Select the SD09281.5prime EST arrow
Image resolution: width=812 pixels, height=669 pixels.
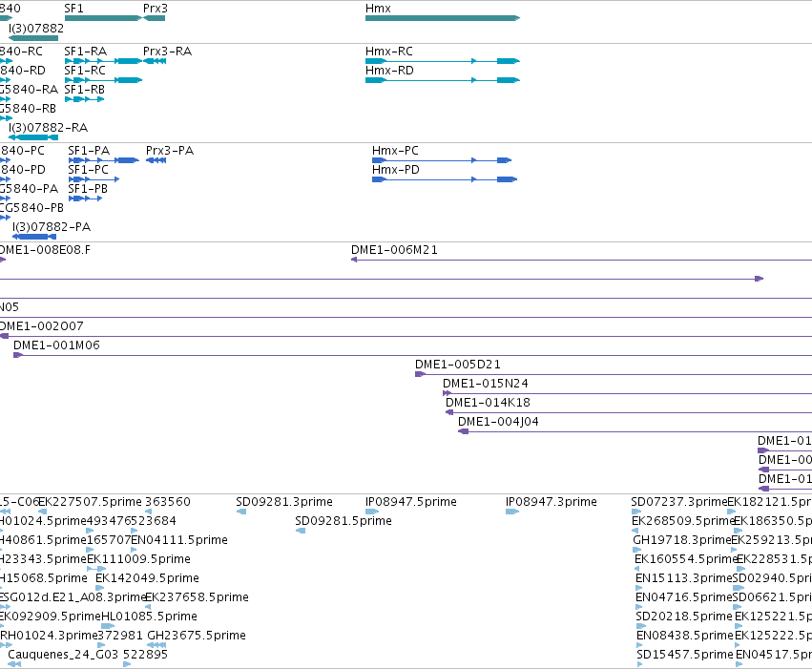tap(301, 531)
